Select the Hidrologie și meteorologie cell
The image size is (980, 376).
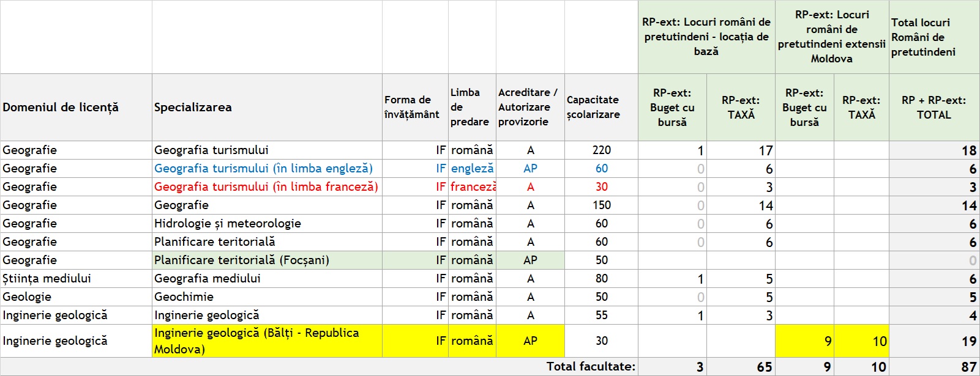coord(267,224)
